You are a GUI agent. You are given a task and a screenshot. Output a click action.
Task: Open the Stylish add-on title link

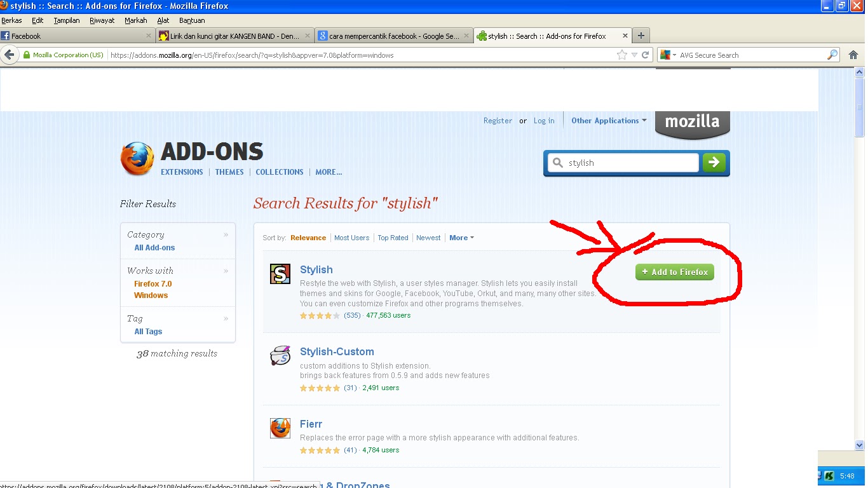coord(316,269)
